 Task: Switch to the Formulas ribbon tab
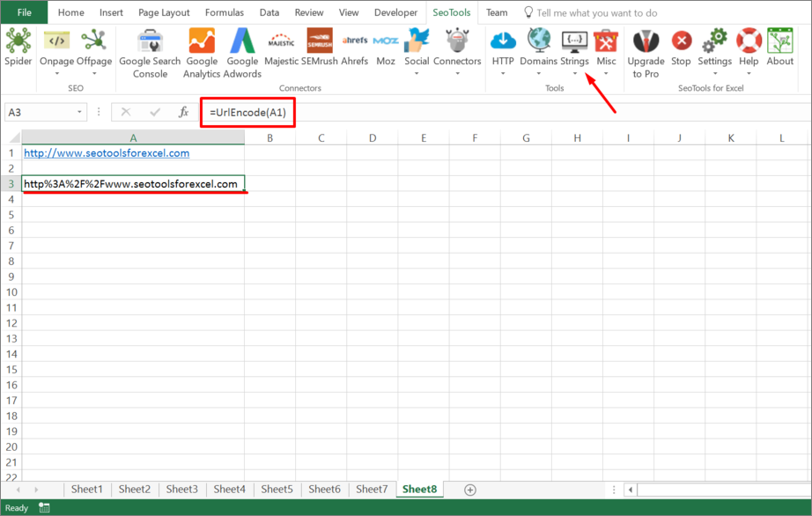pos(225,12)
